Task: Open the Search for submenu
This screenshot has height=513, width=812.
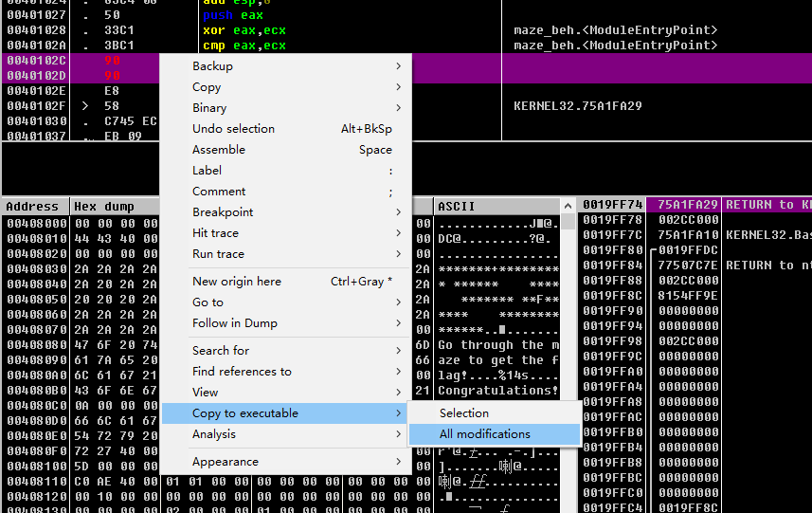Action: click(221, 351)
